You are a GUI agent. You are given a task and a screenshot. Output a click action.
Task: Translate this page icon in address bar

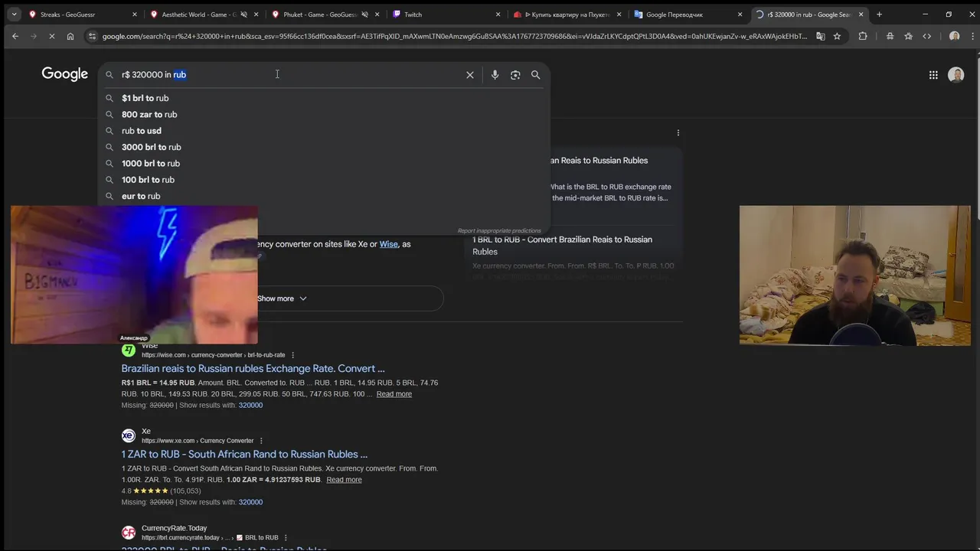click(x=821, y=36)
